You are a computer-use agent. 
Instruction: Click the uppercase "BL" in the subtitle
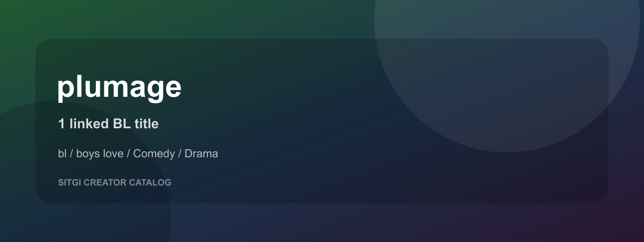tap(122, 123)
